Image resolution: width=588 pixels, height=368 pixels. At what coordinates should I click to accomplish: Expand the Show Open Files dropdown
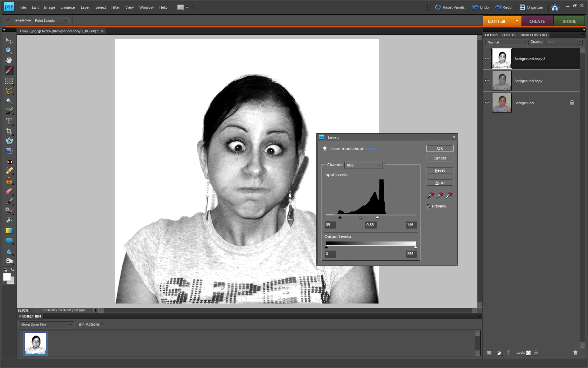46,325
